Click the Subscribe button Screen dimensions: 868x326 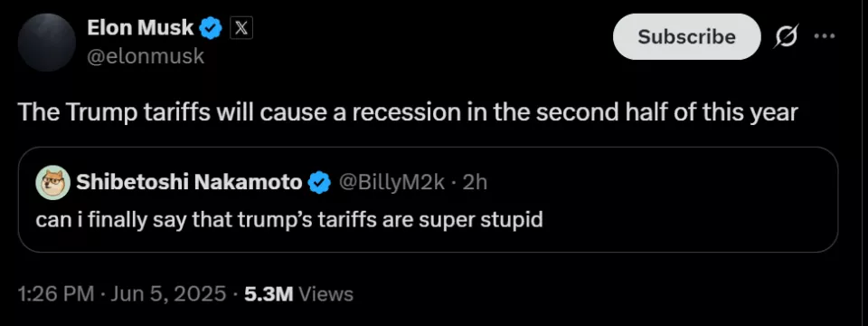pos(686,36)
